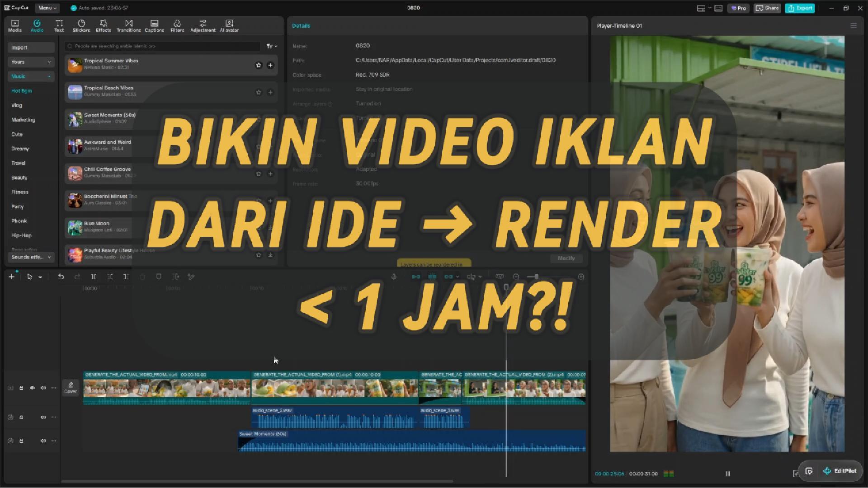Viewport: 868px width, 488px height.
Task: Select the Phonk music category
Action: tap(19, 221)
